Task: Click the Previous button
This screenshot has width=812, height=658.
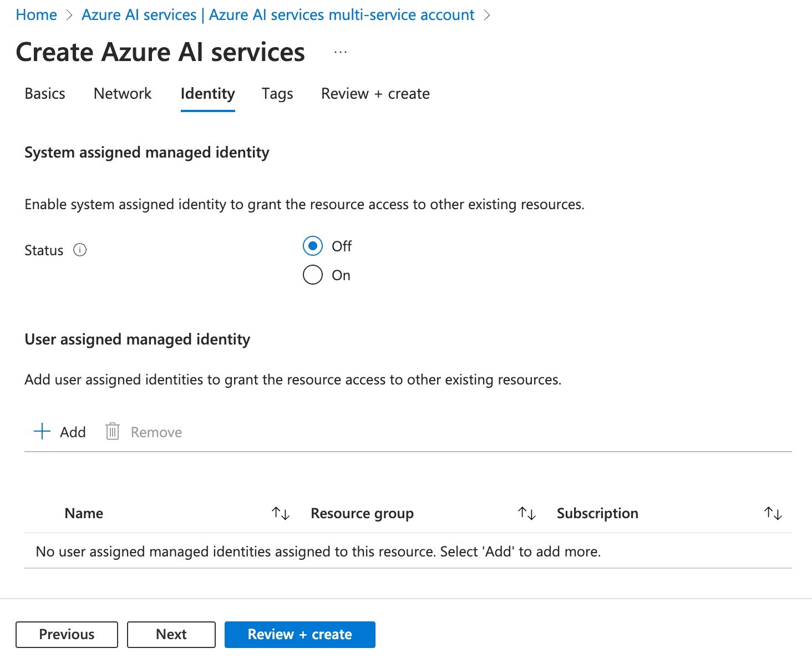Action: click(67, 634)
